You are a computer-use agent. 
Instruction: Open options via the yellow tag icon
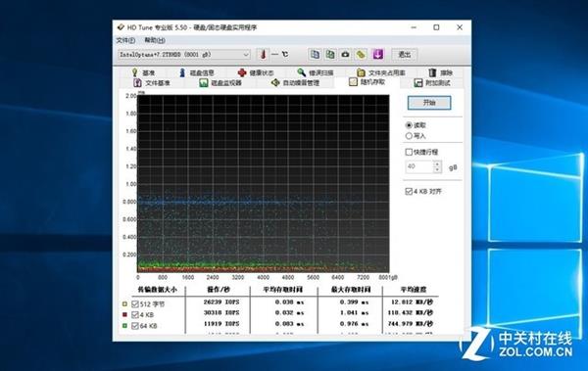pos(361,55)
